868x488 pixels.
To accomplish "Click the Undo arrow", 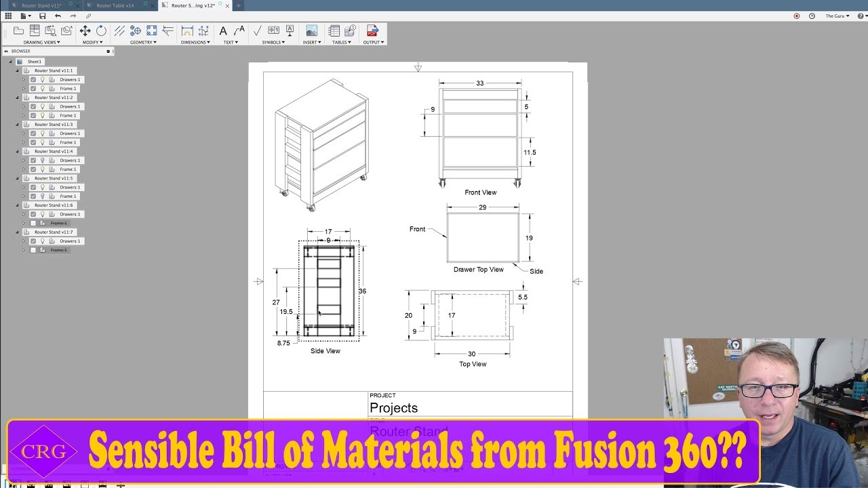I will 58,16.
